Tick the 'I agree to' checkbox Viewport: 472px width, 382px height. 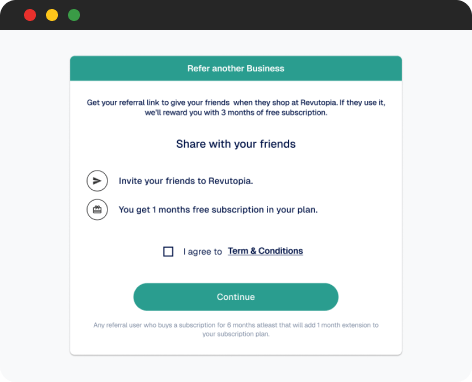168,251
